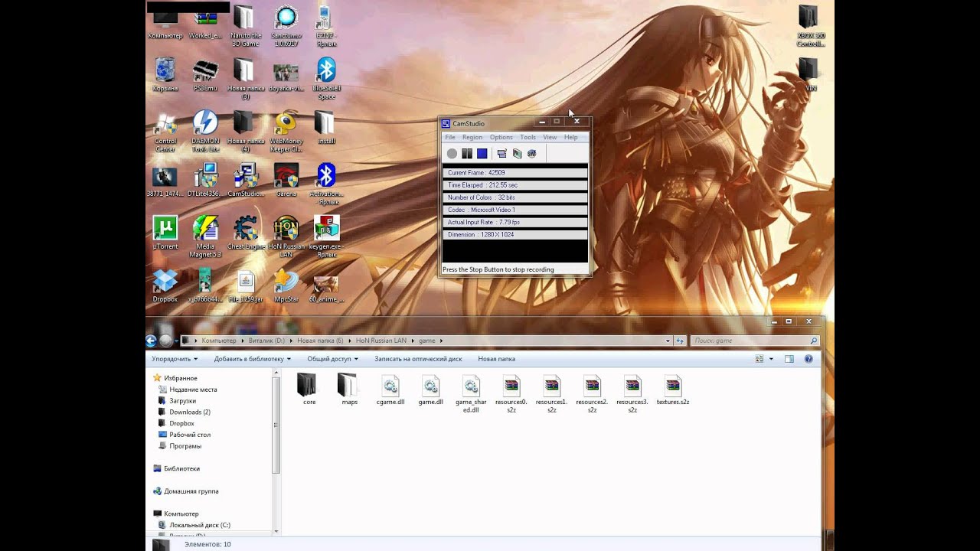
Task: Click the CamStudio Record button
Action: pyautogui.click(x=452, y=154)
